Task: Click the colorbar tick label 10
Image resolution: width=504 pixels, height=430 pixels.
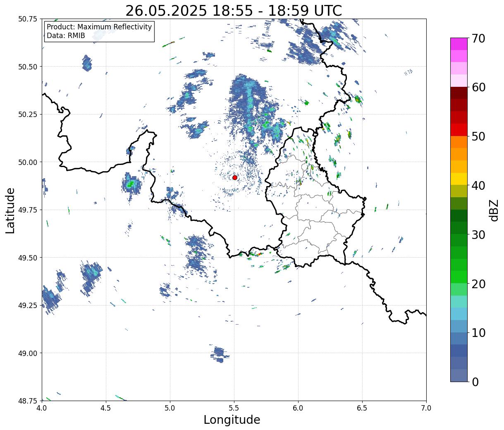Action: pos(478,332)
